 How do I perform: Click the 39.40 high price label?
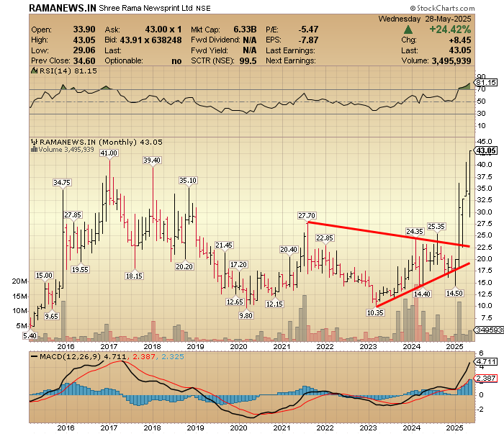[x=152, y=160]
